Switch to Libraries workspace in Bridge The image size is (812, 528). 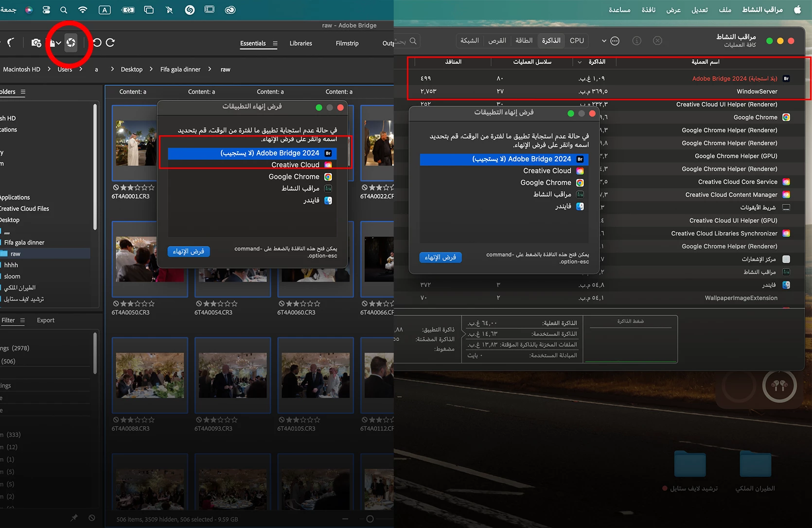click(x=300, y=43)
